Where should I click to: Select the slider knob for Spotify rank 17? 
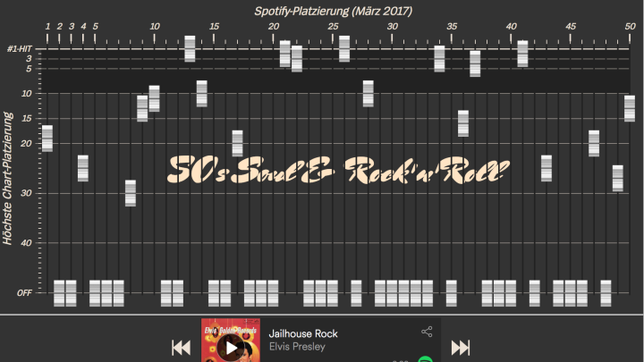tap(237, 143)
